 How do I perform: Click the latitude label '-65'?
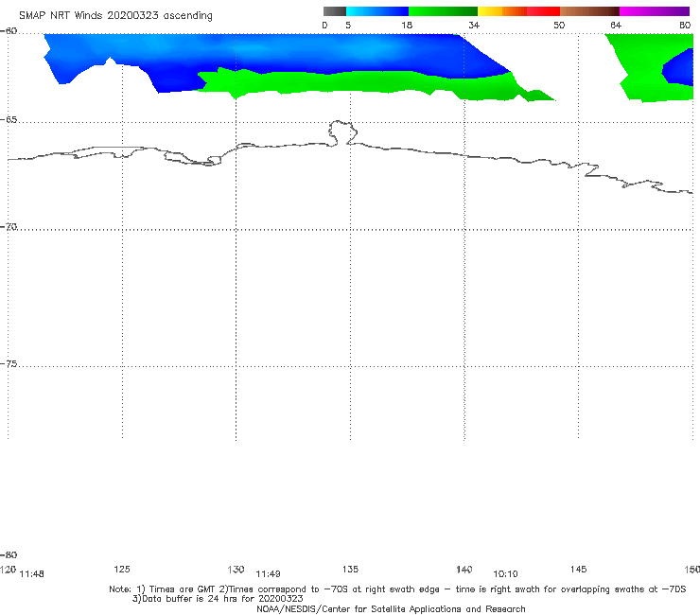9,120
